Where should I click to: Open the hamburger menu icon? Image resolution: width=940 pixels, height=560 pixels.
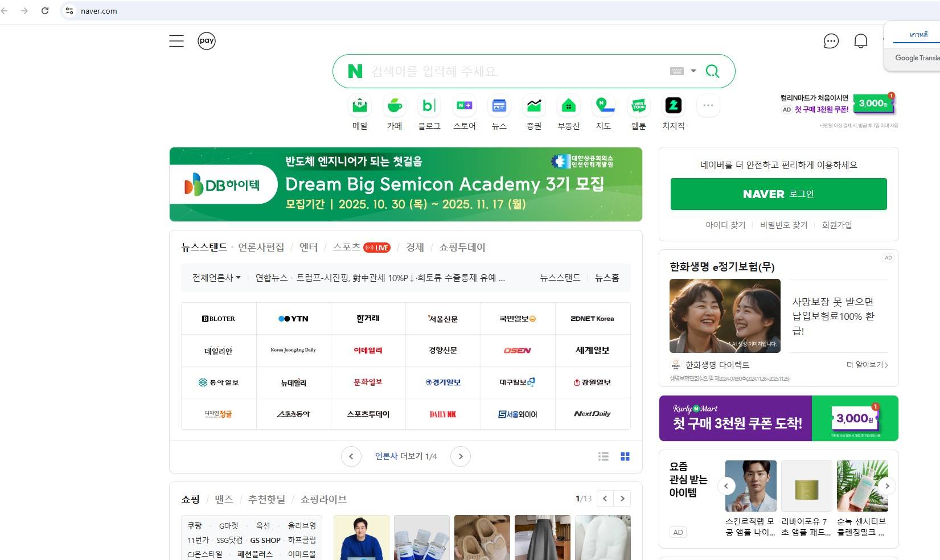click(x=176, y=41)
